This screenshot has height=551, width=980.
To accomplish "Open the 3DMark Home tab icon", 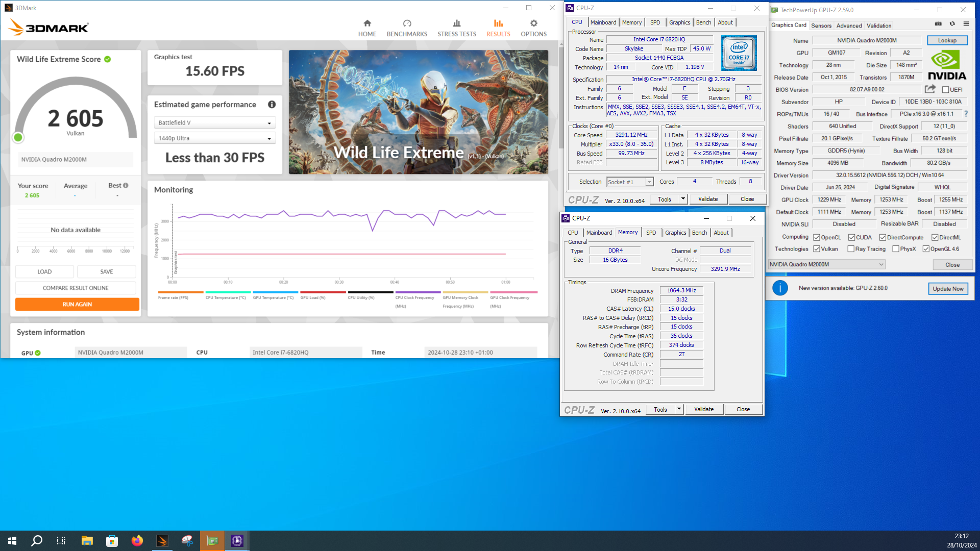I will coord(367,23).
